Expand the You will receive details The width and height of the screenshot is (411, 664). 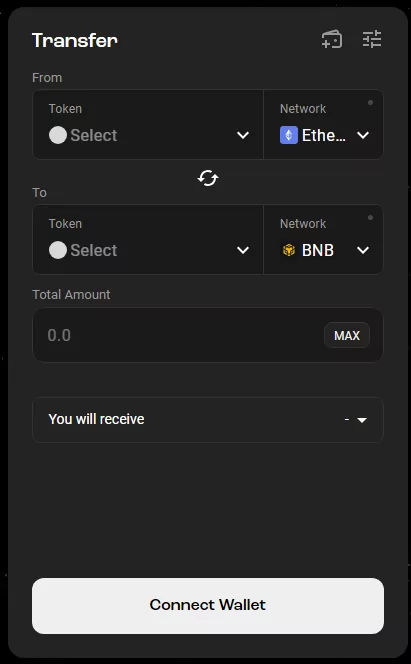click(362, 420)
